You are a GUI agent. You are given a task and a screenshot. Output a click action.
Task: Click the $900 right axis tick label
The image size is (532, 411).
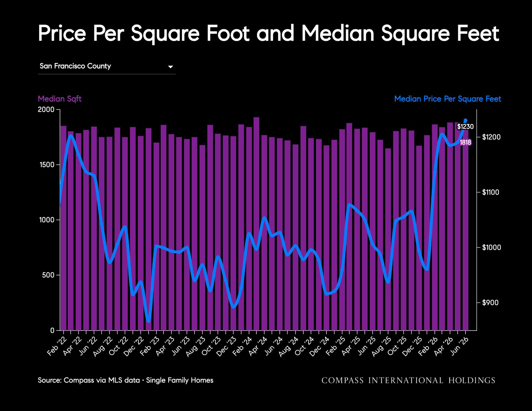490,303
